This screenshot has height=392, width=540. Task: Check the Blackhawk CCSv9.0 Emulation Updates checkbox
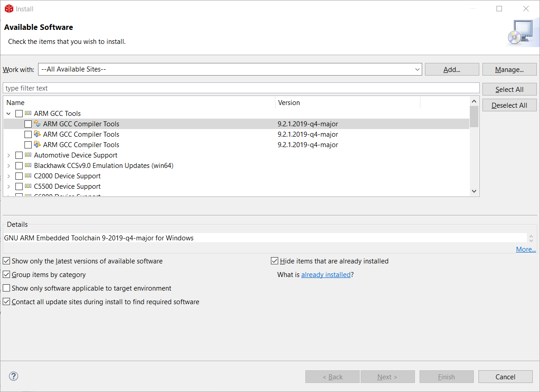click(x=19, y=166)
